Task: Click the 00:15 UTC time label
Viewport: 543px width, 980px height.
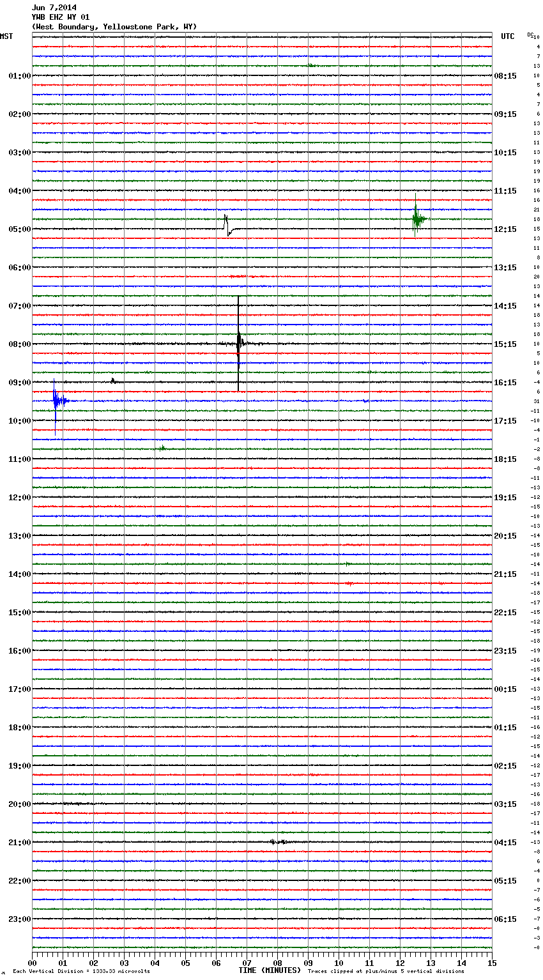Action: pos(505,689)
